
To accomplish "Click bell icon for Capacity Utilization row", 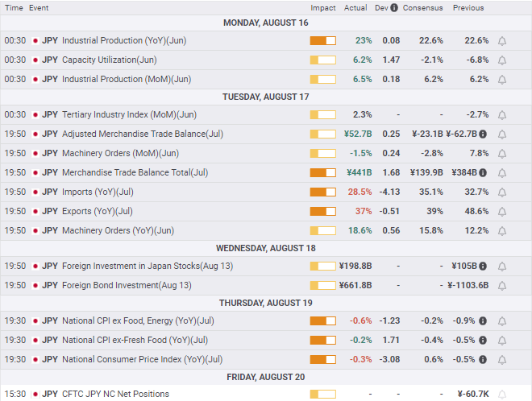I will (x=502, y=60).
